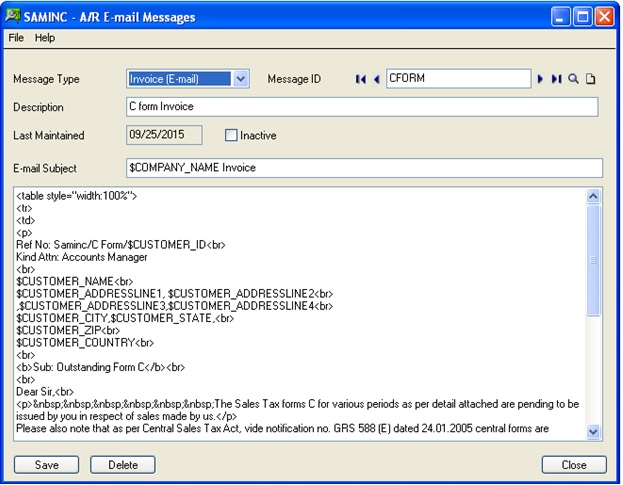Minimize the A/R E-mail Messages window

click(x=560, y=17)
